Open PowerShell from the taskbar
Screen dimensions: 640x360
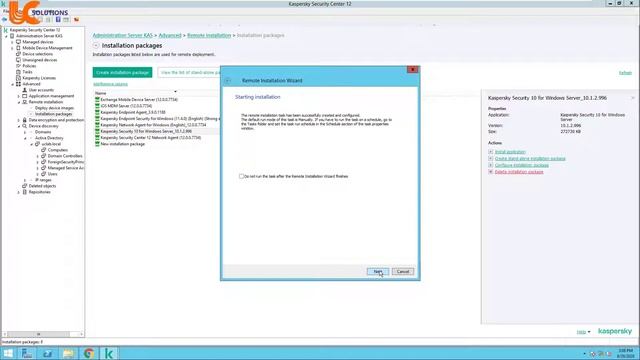tap(47, 353)
